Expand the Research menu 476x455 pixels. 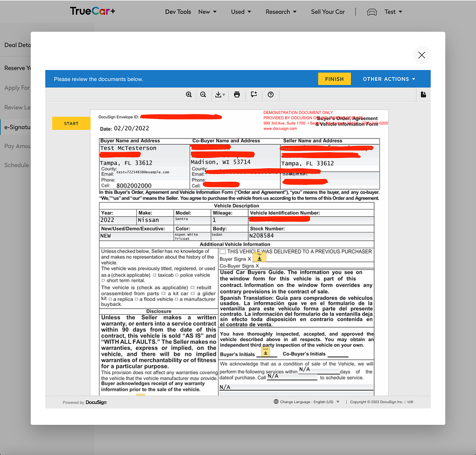point(281,12)
